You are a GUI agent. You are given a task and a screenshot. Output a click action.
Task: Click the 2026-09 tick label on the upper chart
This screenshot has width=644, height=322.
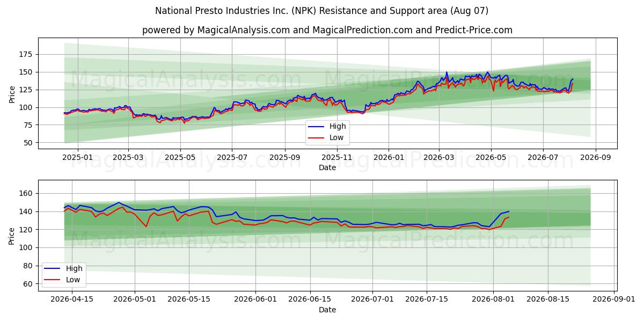point(595,158)
